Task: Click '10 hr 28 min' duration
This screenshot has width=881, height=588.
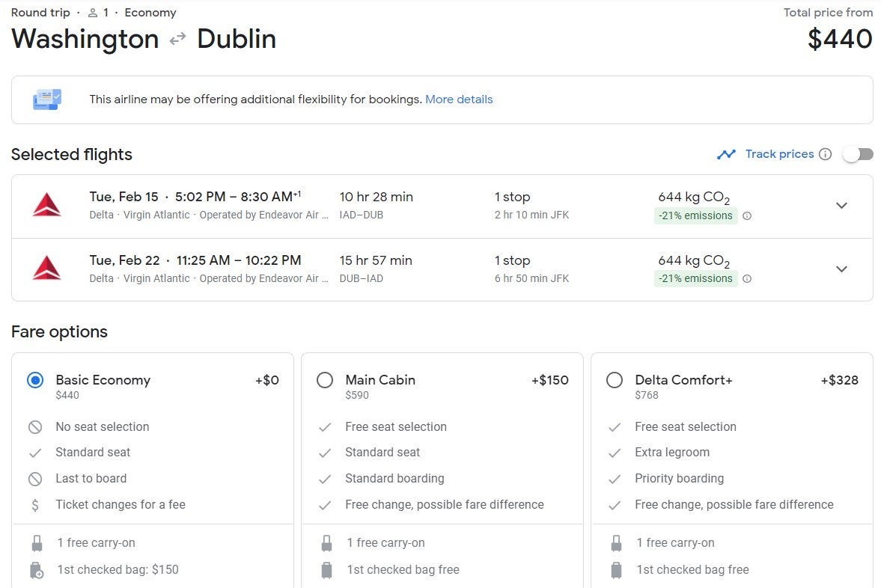Action: (376, 197)
